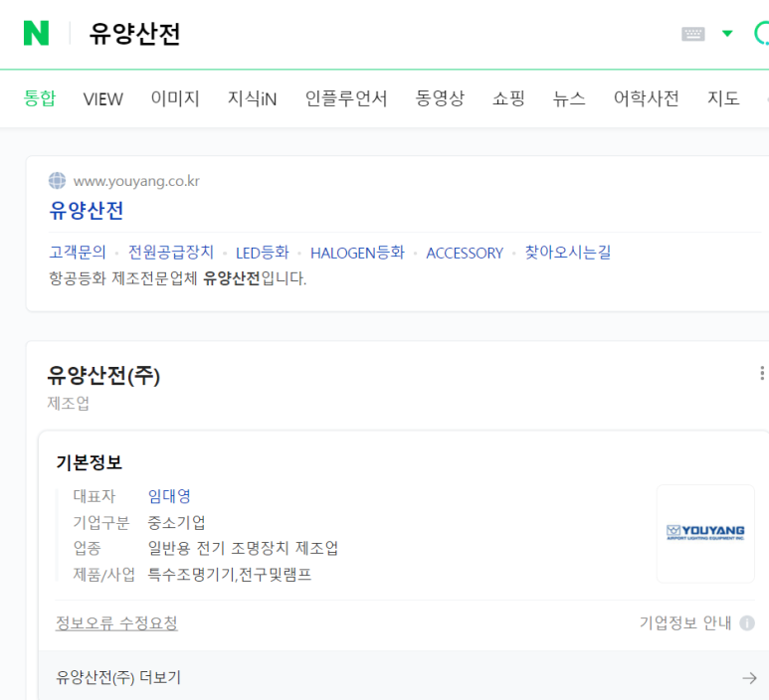Visit the LED등화 sublink

pos(263,253)
